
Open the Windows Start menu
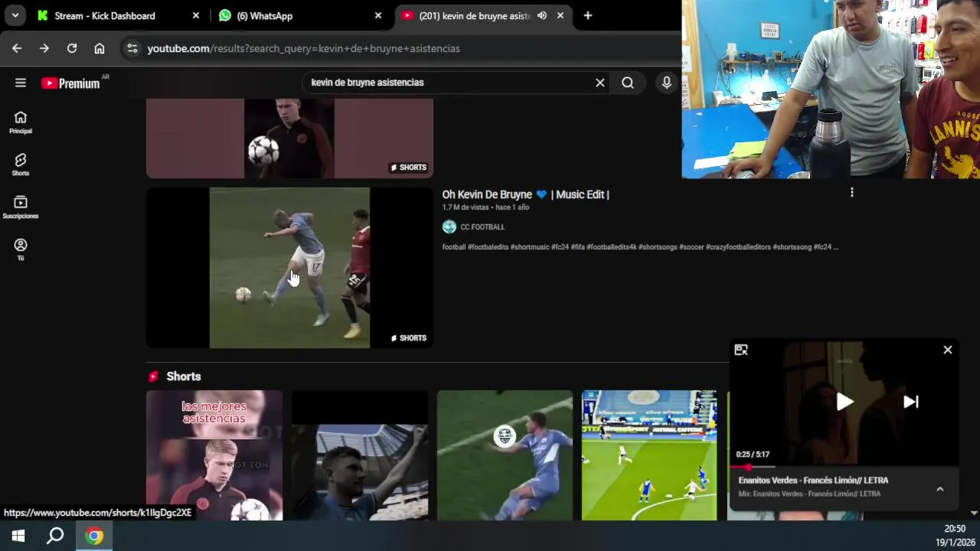pyautogui.click(x=18, y=536)
